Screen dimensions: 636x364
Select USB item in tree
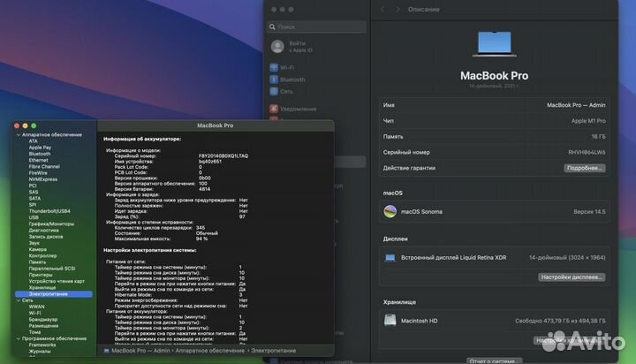[34, 217]
